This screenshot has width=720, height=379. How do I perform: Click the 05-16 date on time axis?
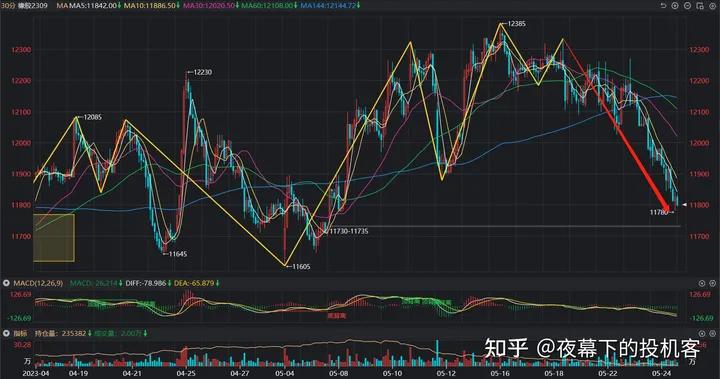(500, 373)
